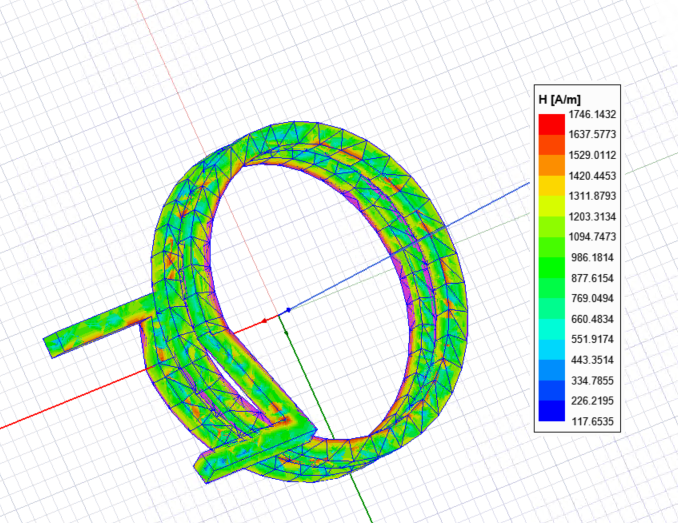Select the red 1746.1432 legend swatch

(x=551, y=124)
